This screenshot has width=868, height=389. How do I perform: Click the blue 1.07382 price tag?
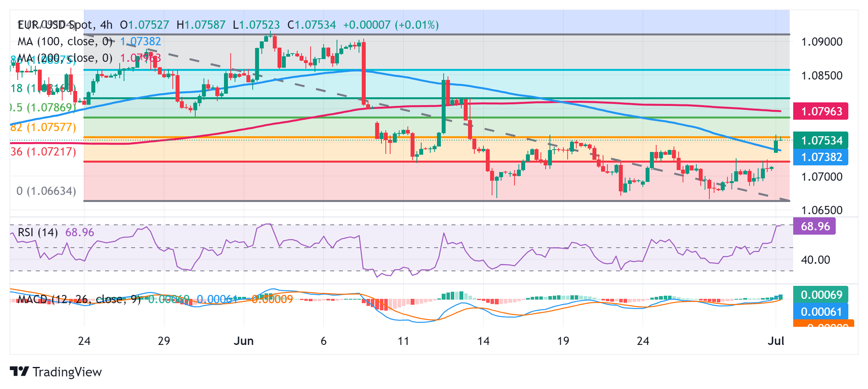[822, 157]
